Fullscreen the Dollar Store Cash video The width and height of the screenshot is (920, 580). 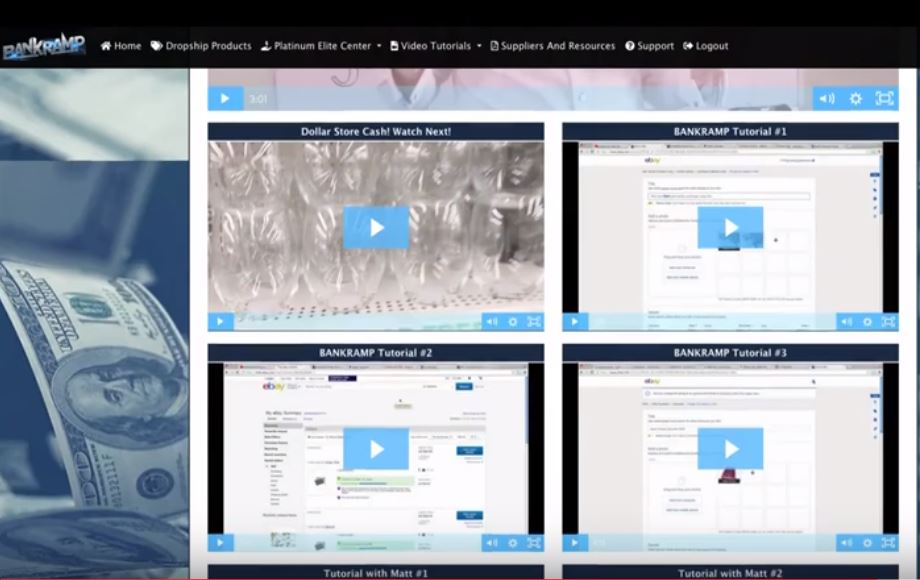click(533, 321)
